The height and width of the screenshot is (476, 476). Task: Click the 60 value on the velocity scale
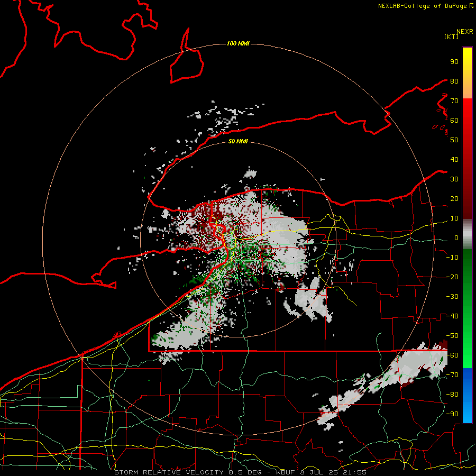pos(454,120)
